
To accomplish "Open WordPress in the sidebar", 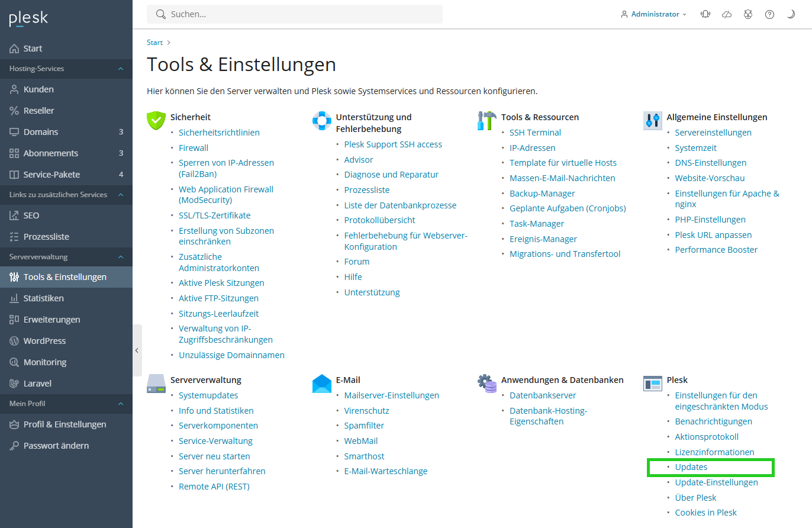I will coord(66,341).
